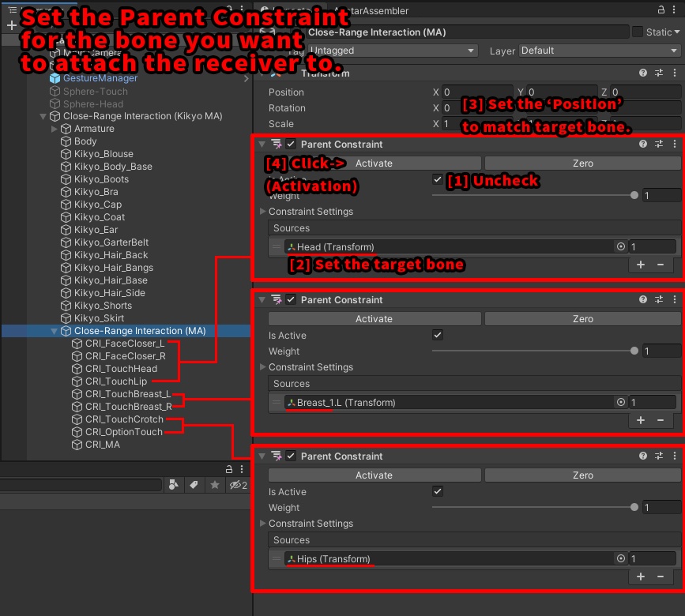The image size is (685, 616).
Task: Uncheck Is Active in Breast_1.L Parent Constraint
Action: point(437,335)
